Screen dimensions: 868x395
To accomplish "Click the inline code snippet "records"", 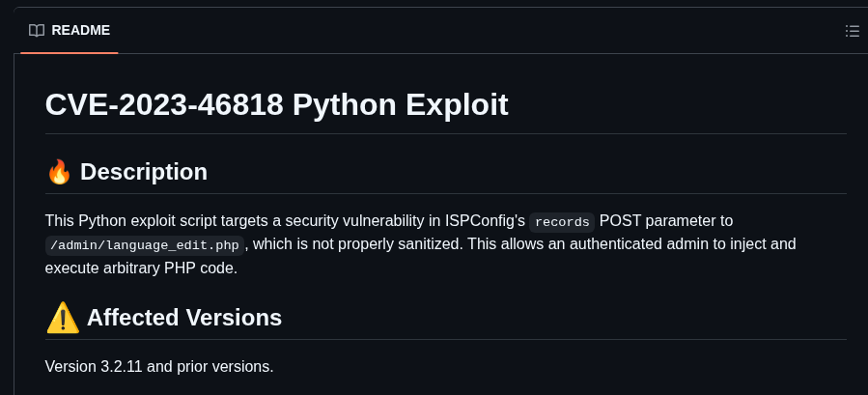I will [x=562, y=222].
